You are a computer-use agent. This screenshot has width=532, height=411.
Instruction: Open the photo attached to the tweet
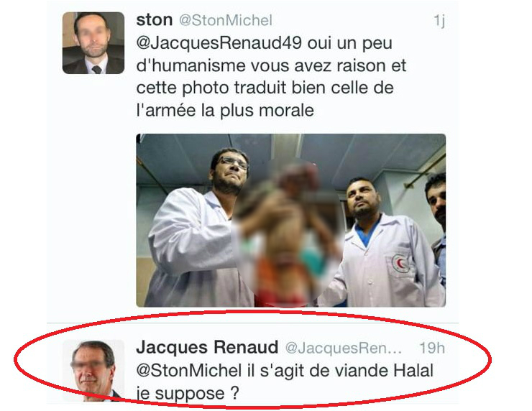click(290, 221)
